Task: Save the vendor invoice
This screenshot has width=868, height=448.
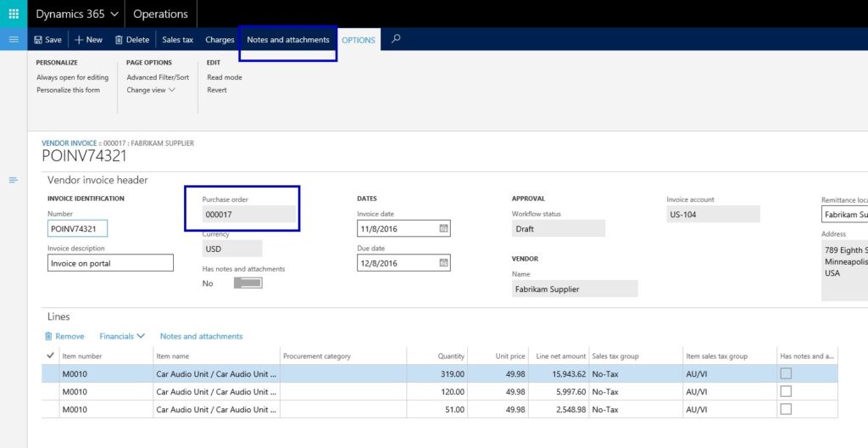Action: [x=47, y=40]
